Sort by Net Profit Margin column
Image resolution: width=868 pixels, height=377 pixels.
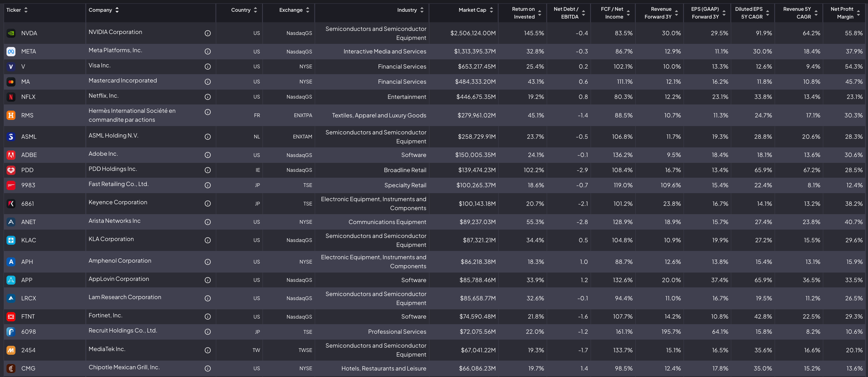858,13
